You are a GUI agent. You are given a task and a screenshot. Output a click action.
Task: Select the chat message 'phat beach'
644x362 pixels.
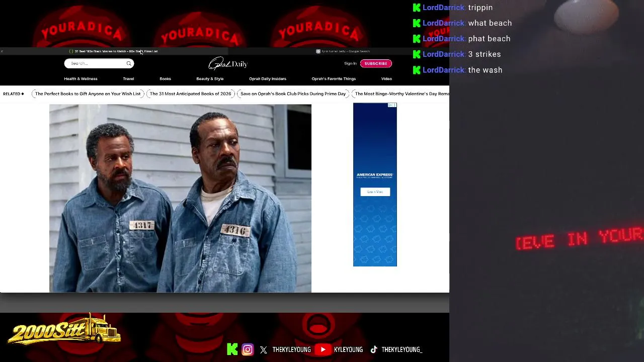pos(490,39)
